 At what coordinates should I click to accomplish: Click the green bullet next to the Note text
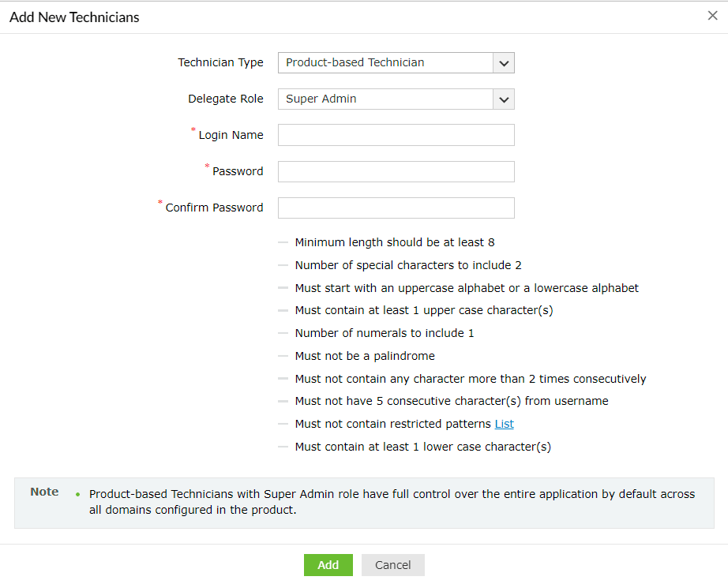[78, 493]
